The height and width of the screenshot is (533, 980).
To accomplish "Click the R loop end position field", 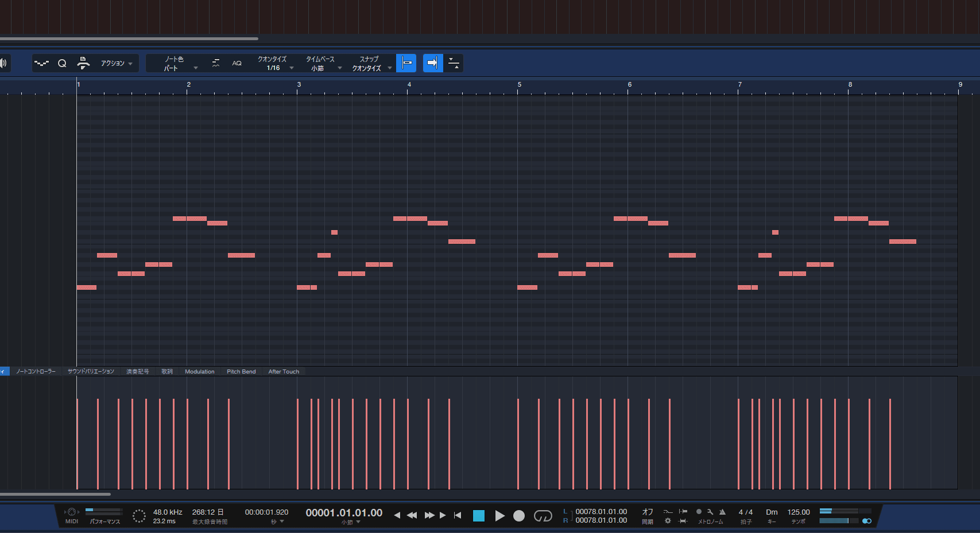I will tap(601, 520).
